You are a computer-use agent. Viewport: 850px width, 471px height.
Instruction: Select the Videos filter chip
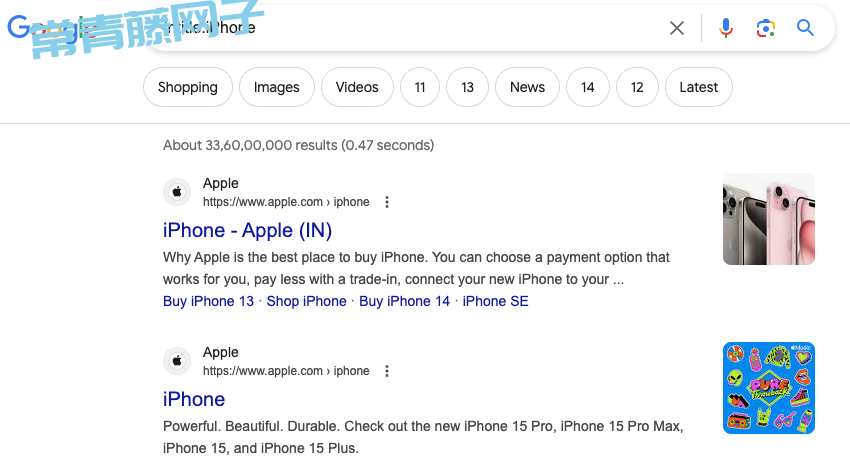click(357, 87)
